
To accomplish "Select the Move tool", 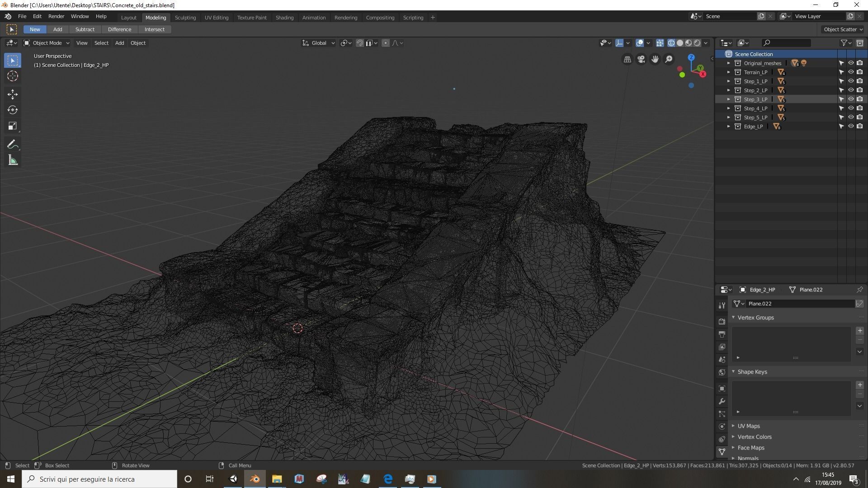I will pos(13,94).
